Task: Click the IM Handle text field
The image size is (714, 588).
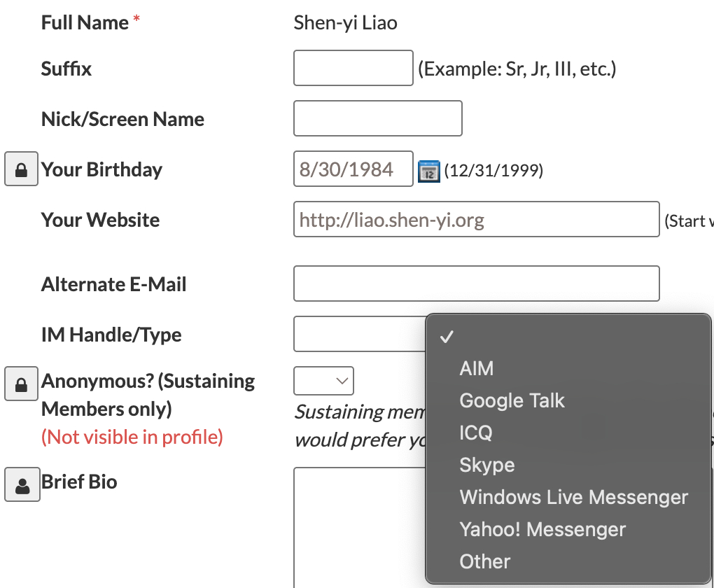Action: 359,334
